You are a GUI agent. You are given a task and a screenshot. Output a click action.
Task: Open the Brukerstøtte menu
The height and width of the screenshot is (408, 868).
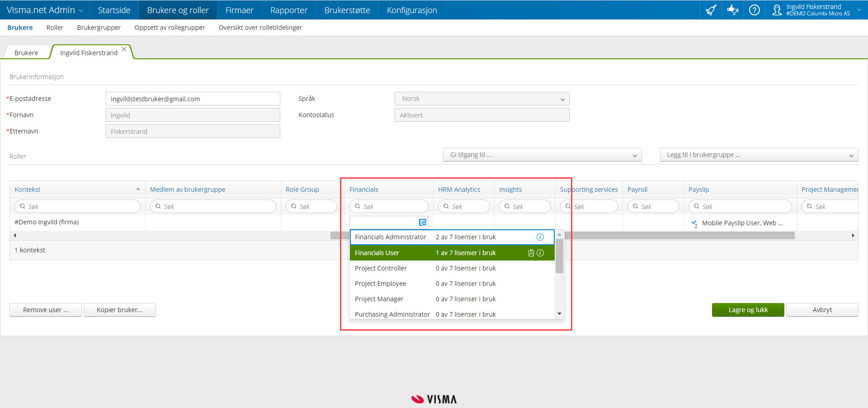[x=347, y=10]
